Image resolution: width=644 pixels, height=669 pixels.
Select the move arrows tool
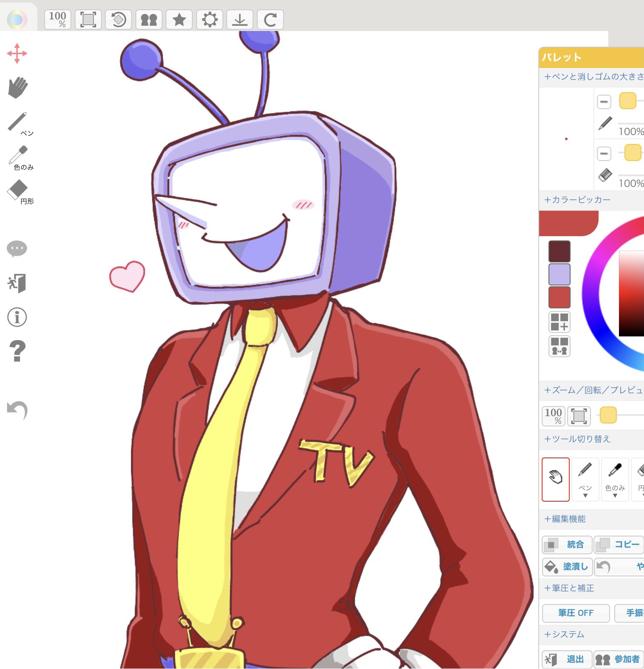tap(17, 54)
